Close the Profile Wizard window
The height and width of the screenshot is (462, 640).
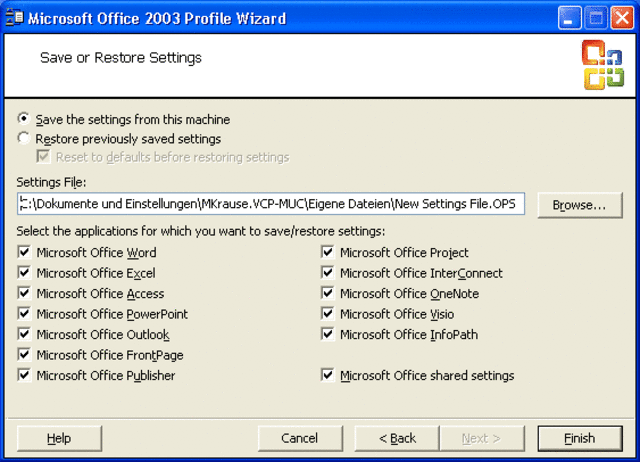coord(622,18)
